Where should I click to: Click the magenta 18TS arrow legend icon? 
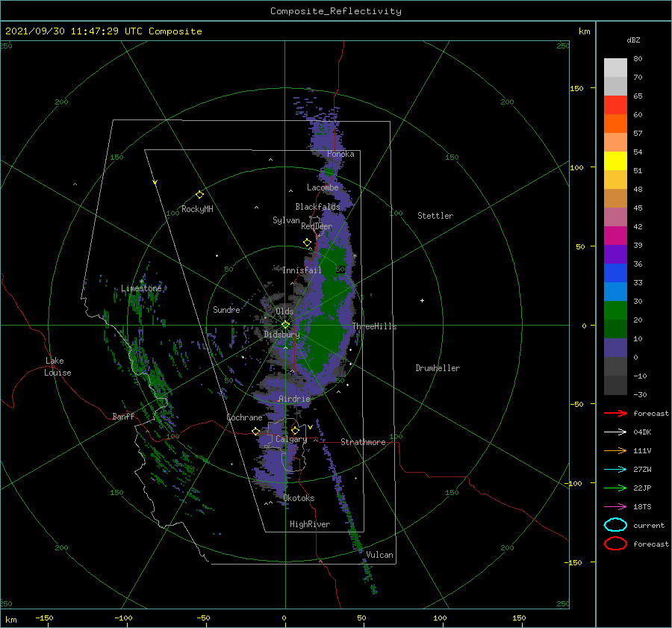615,507
